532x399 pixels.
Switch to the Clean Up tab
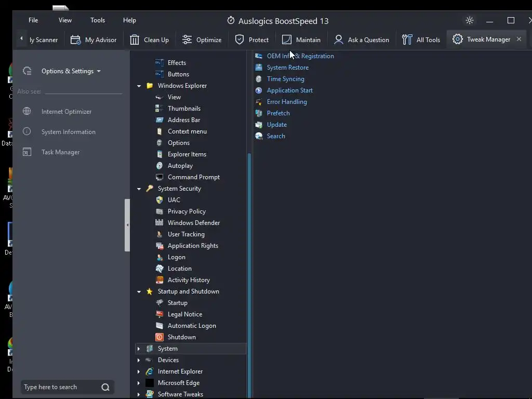coord(149,39)
